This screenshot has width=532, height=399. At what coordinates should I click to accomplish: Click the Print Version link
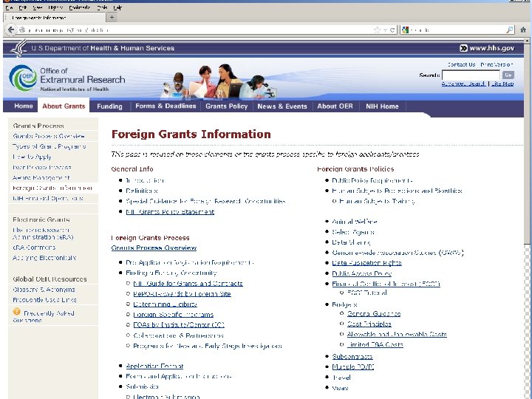tap(497, 64)
